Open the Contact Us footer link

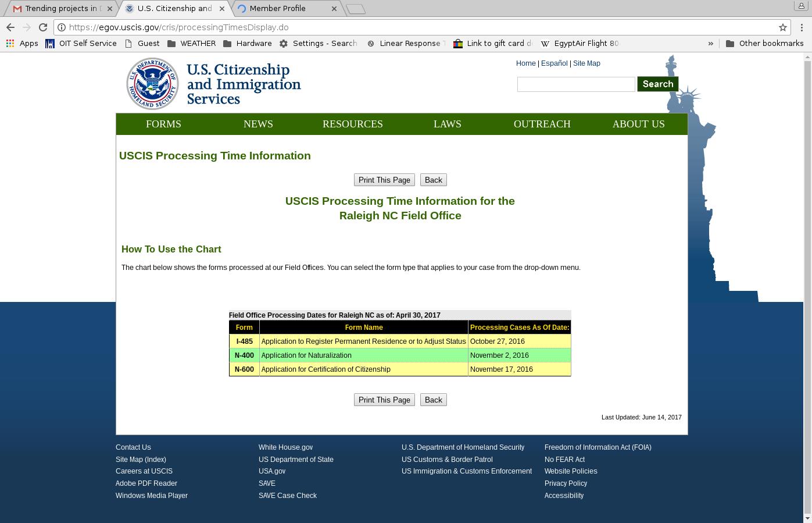133,447
